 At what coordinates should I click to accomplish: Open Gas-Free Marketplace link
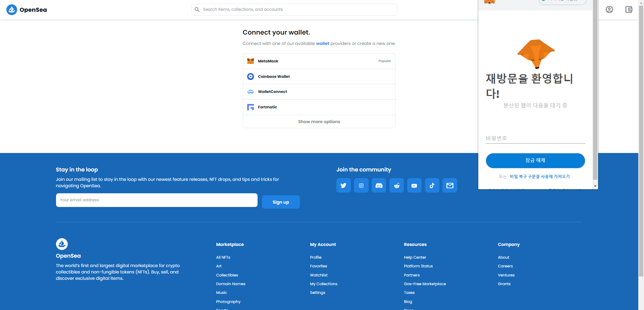click(425, 284)
